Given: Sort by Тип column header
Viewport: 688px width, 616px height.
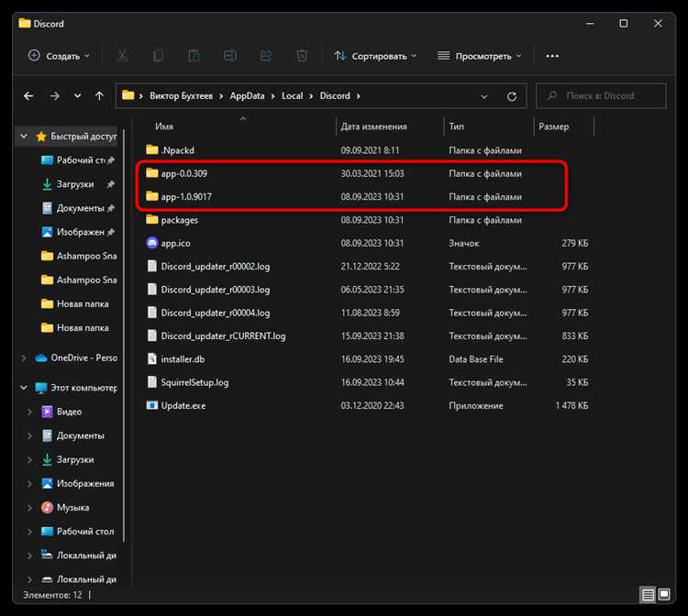Looking at the screenshot, I should [x=456, y=126].
